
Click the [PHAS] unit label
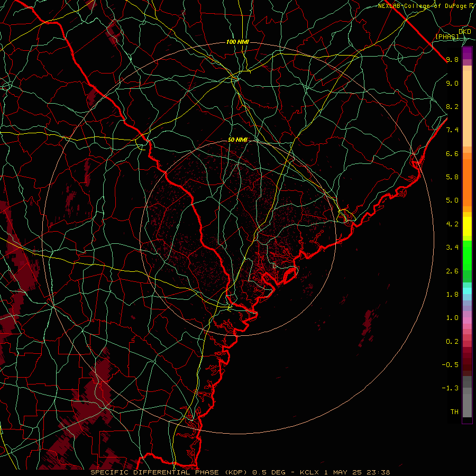tap(447, 37)
